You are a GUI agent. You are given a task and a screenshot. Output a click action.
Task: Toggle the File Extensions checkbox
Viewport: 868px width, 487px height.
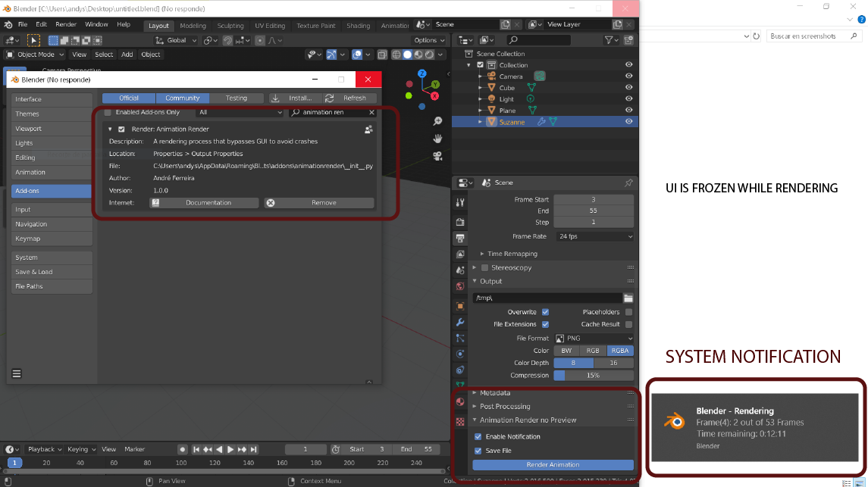545,324
